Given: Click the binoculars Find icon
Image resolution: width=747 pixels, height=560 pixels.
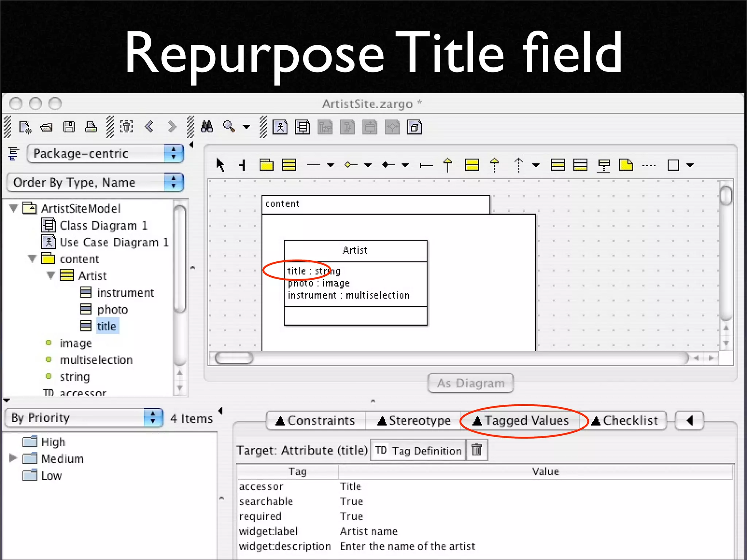Looking at the screenshot, I should pos(207,127).
